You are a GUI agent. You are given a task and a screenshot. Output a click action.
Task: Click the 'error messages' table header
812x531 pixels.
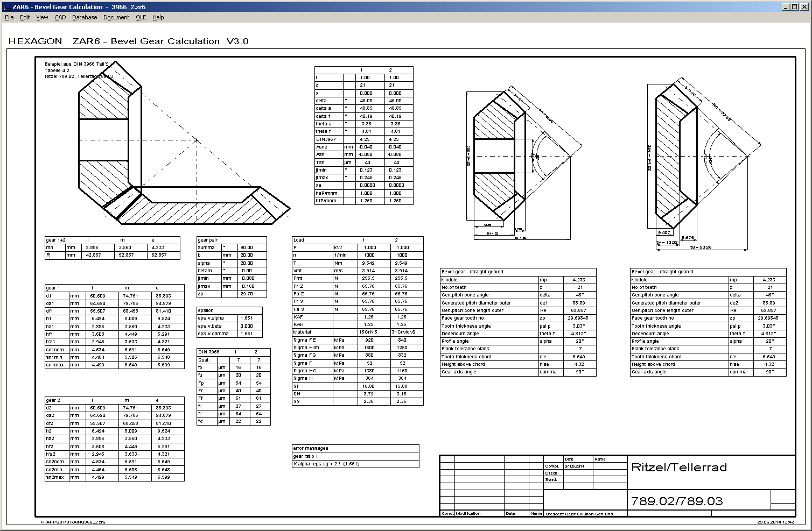310,448
